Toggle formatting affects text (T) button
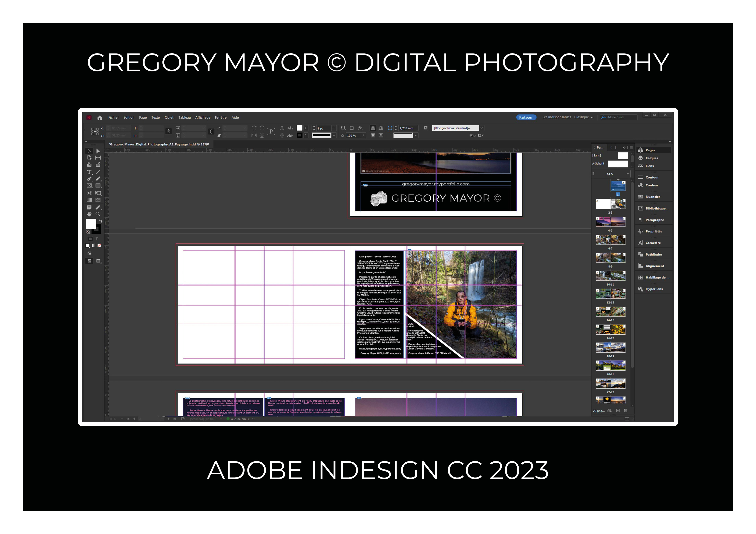 point(97,239)
